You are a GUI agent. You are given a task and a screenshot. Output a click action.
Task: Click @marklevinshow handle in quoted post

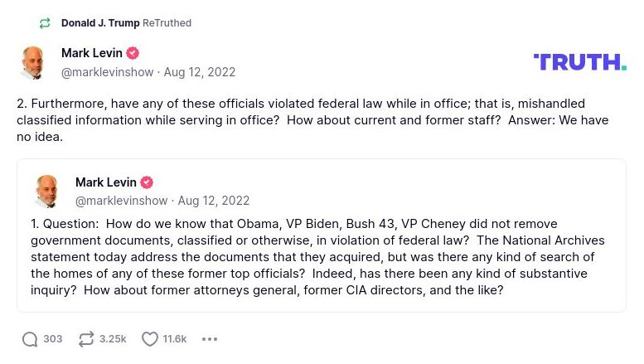pyautogui.click(x=121, y=201)
